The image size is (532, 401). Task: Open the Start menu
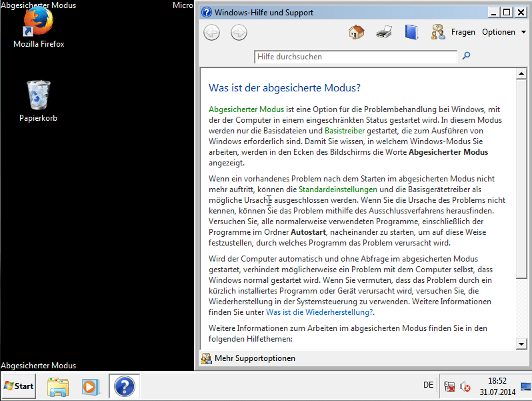pos(19,386)
